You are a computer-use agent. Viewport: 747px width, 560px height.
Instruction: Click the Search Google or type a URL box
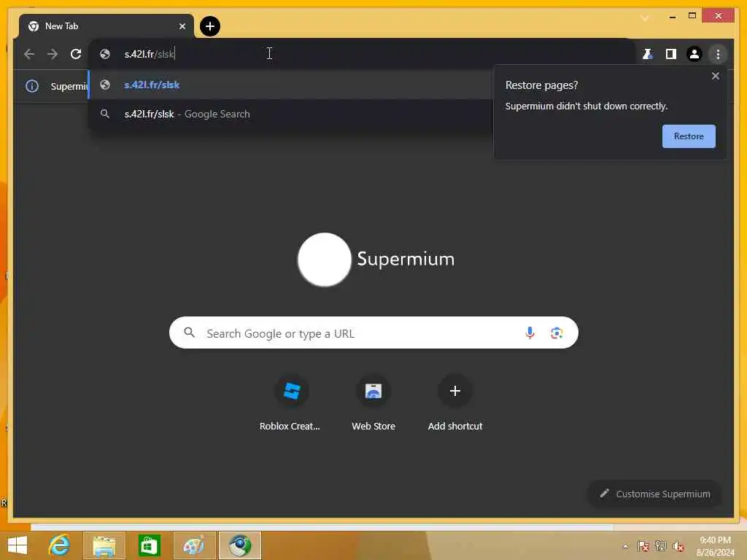coord(373,332)
